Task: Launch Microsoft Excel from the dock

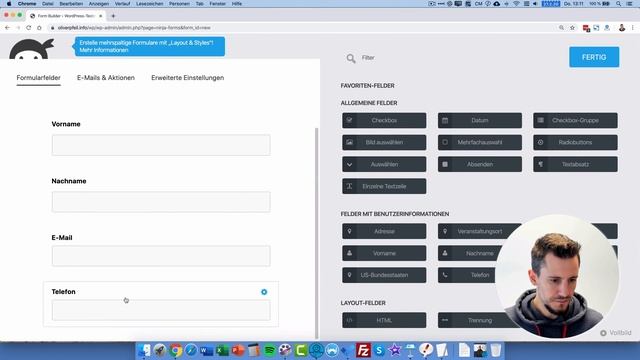Action: pyautogui.click(x=222, y=350)
